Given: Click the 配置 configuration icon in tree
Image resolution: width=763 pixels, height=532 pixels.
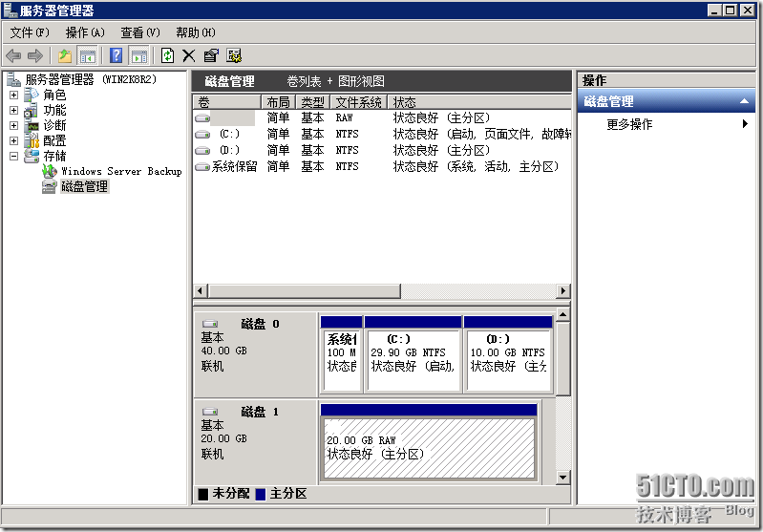Looking at the screenshot, I should (x=32, y=140).
